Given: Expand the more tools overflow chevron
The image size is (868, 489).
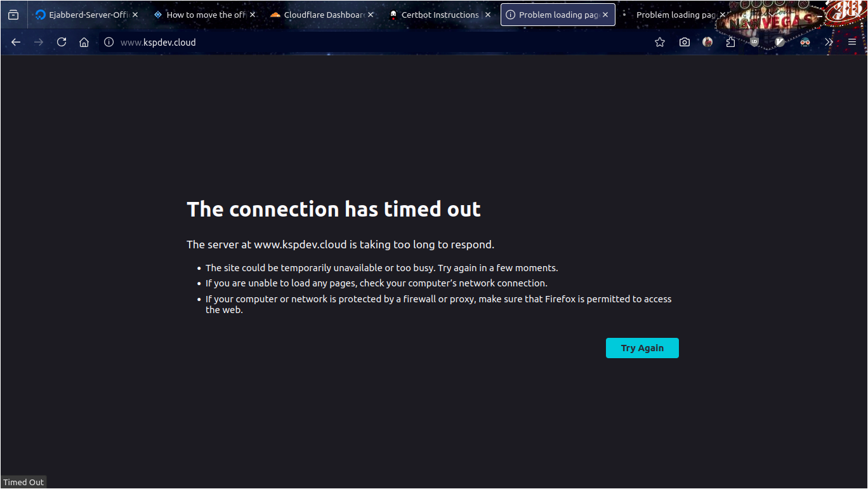Looking at the screenshot, I should tap(829, 42).
